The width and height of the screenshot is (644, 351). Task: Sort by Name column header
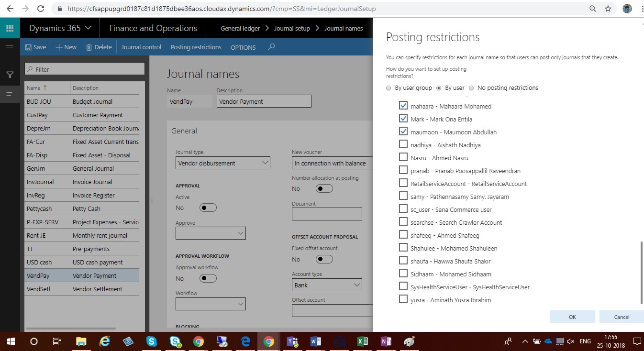37,88
